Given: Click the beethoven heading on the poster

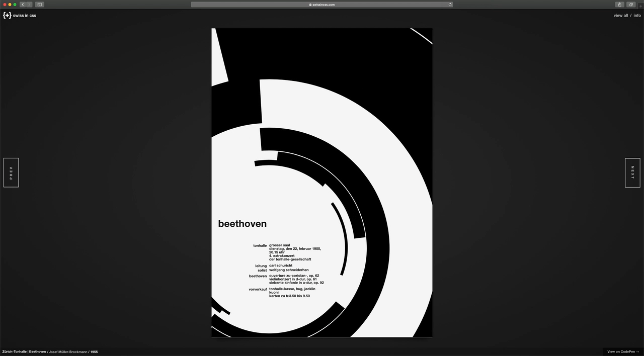Looking at the screenshot, I should click(243, 224).
